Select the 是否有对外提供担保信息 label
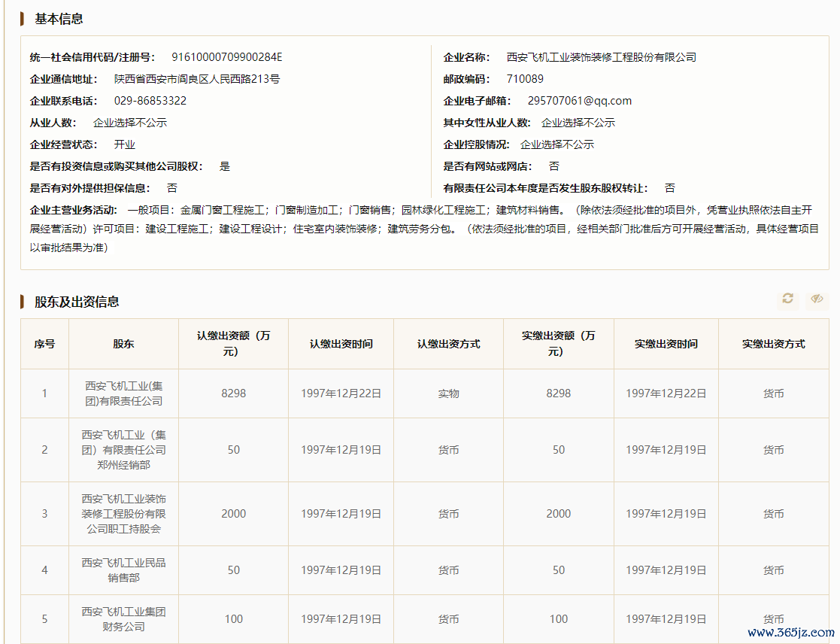 90,188
